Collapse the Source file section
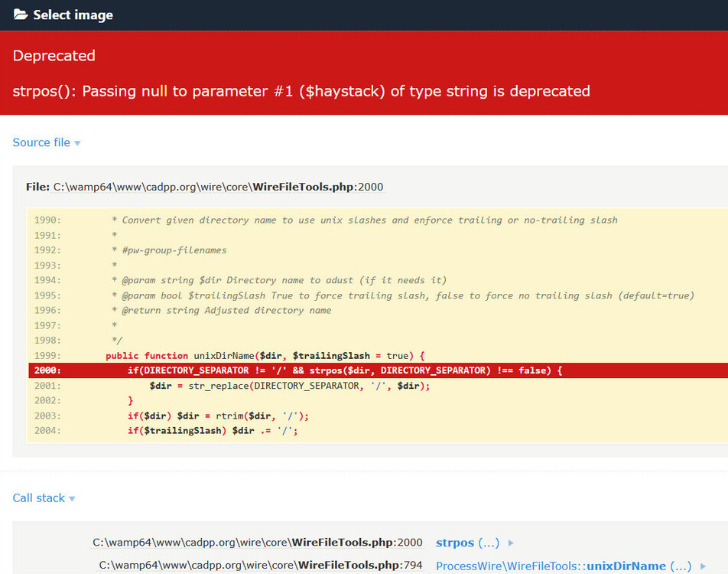Image resolution: width=728 pixels, height=574 pixels. [47, 142]
